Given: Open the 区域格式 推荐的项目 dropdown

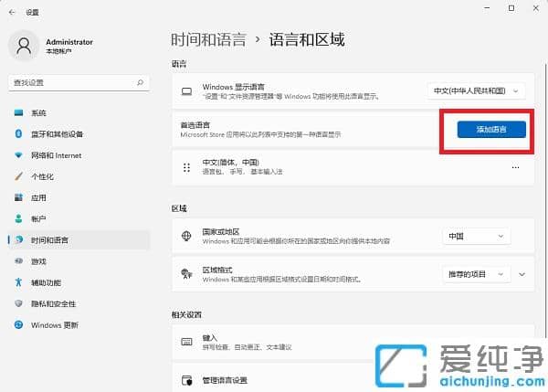Looking at the screenshot, I should click(475, 273).
